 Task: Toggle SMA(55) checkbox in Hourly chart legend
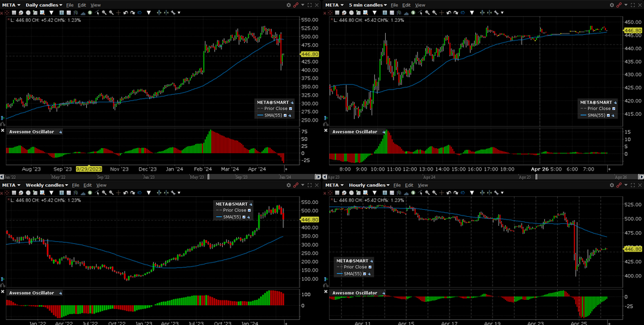coord(365,274)
